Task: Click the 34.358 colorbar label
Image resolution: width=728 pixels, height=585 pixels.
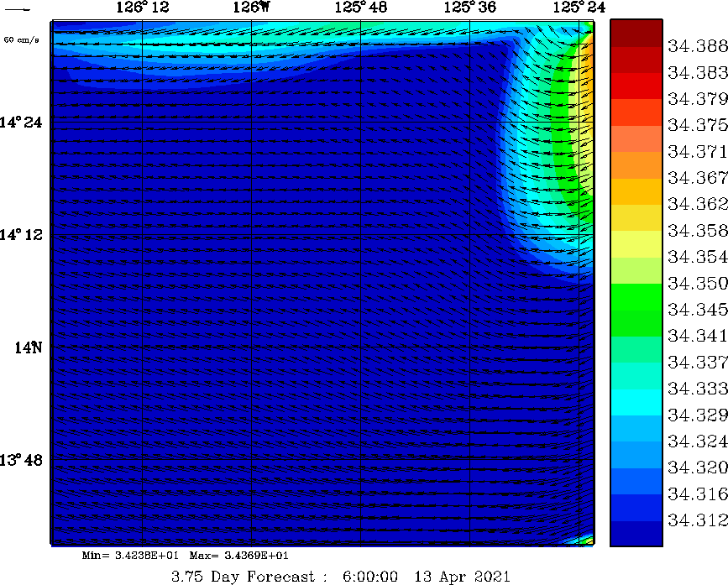Action: click(698, 230)
